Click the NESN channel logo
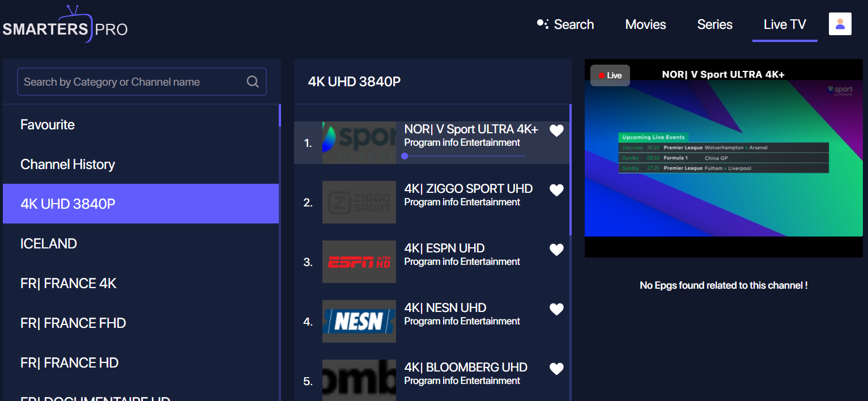This screenshot has height=401, width=868. tap(359, 321)
